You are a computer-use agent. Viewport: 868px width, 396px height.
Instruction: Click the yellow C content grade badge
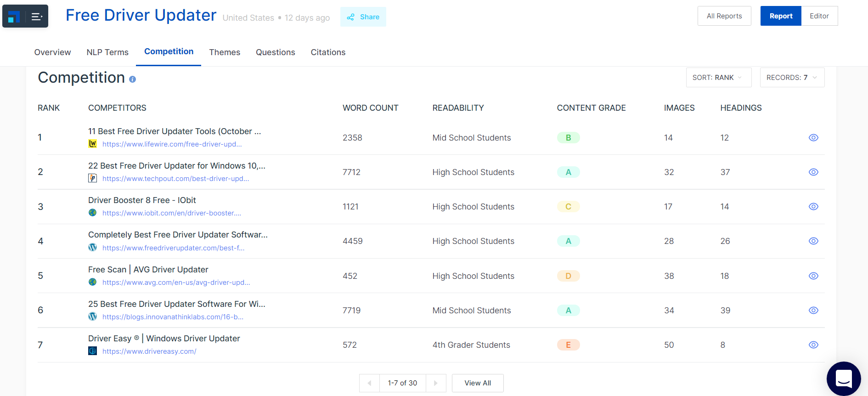tap(568, 207)
